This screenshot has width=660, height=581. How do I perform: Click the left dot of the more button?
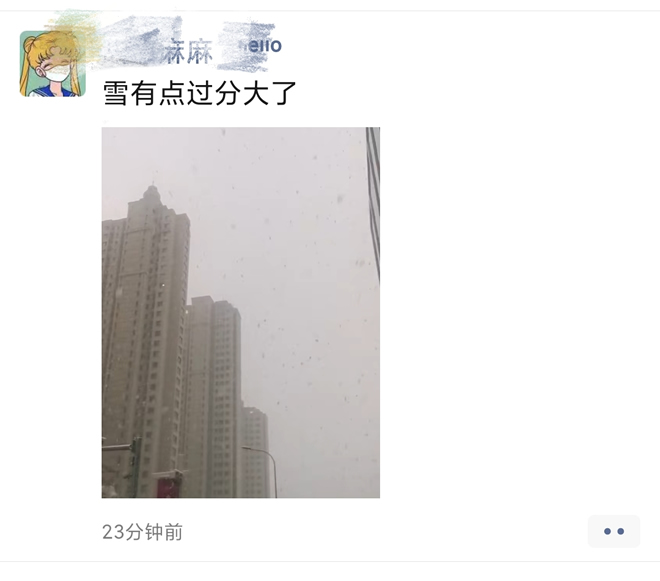point(607,531)
